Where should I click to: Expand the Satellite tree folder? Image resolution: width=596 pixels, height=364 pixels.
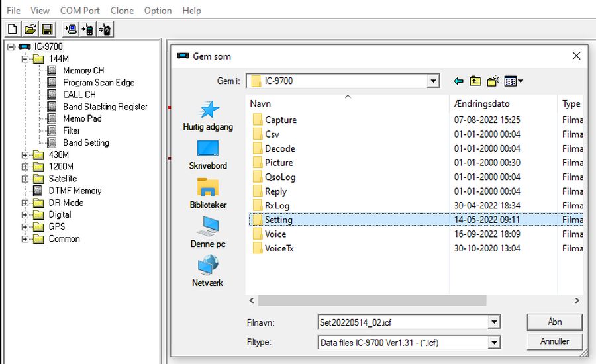point(25,179)
